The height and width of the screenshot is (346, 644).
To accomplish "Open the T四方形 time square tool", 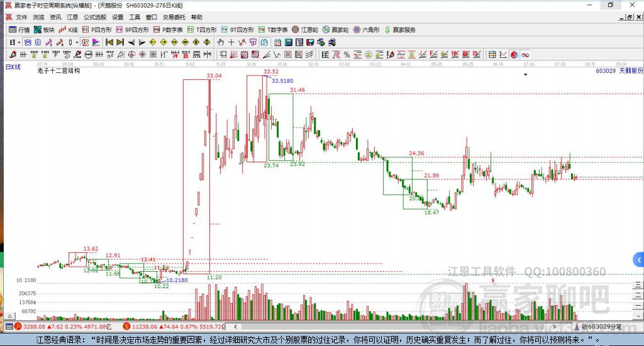I will point(202,30).
